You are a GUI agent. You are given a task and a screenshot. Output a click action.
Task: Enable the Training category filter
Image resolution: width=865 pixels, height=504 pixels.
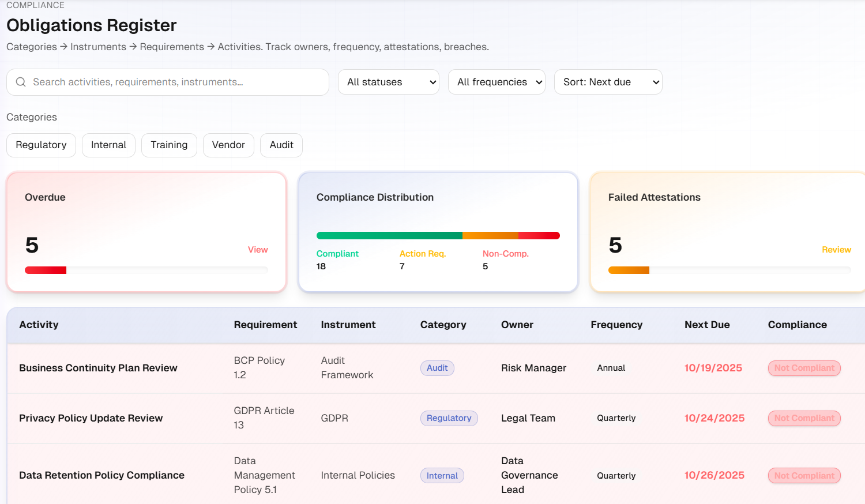tap(169, 145)
